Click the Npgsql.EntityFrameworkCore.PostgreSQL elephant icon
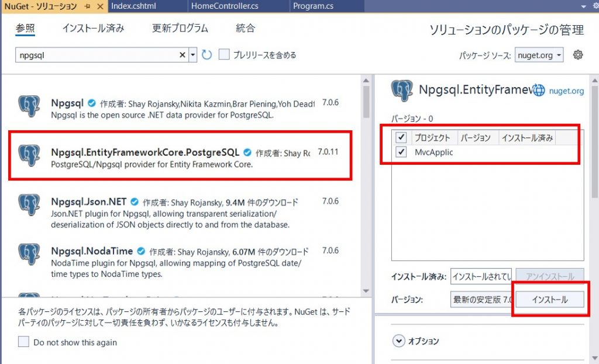 [29, 155]
